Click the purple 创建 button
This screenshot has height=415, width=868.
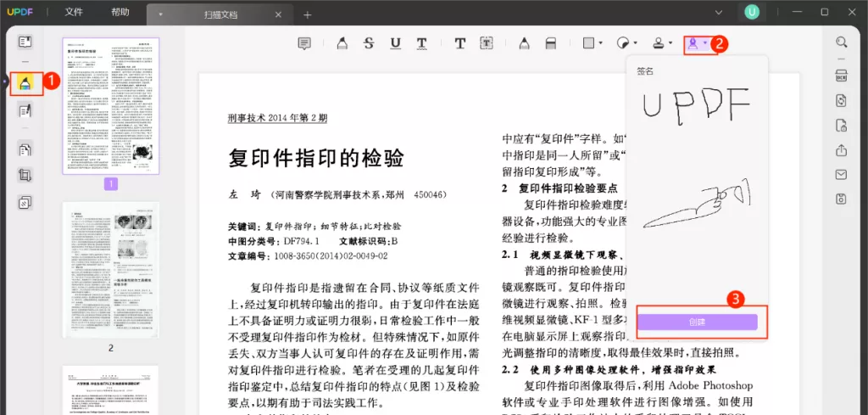click(697, 322)
